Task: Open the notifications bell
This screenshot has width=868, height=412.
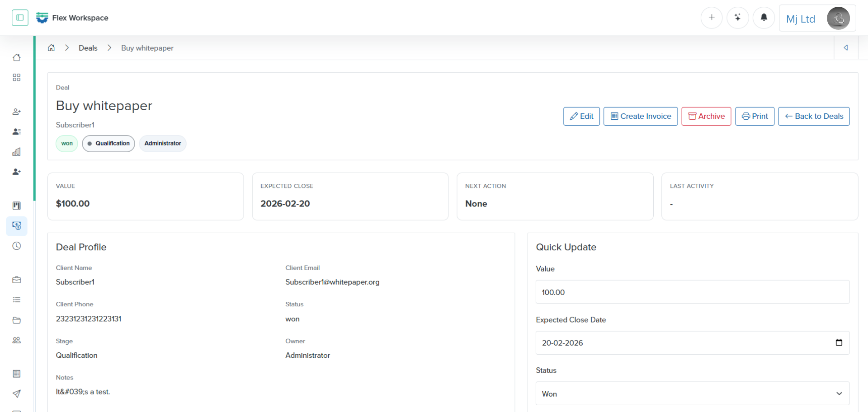Action: (764, 18)
